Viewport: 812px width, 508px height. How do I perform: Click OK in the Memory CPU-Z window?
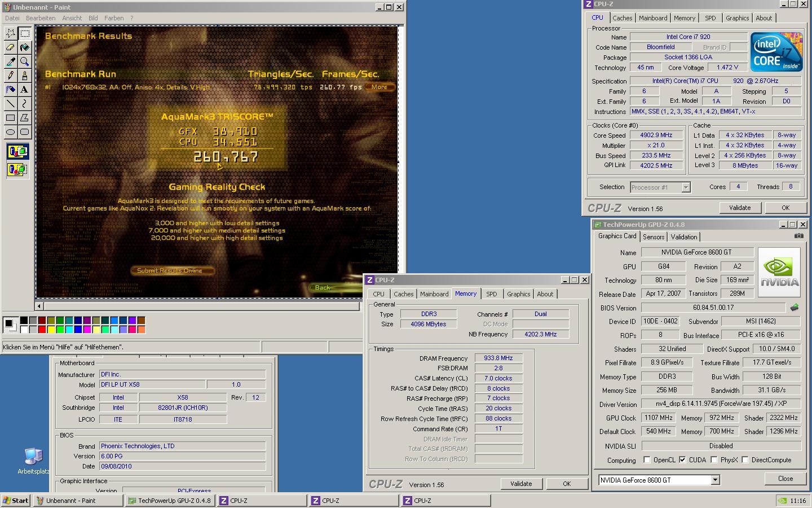567,484
